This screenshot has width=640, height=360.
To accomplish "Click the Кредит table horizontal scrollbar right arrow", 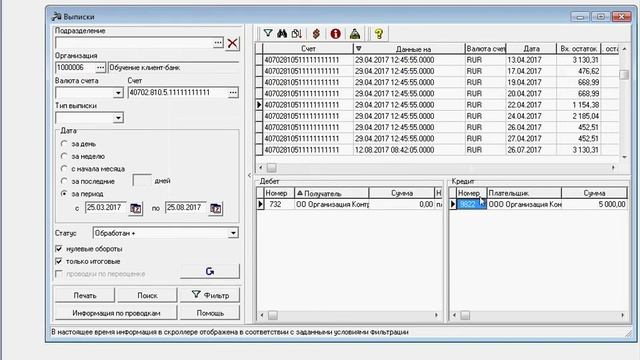I will (622, 315).
